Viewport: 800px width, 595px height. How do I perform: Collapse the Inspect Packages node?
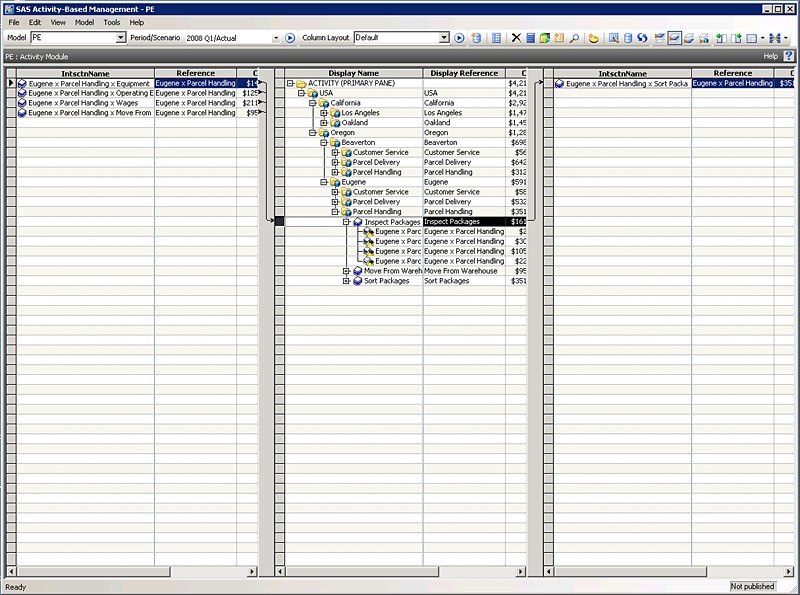tap(346, 221)
